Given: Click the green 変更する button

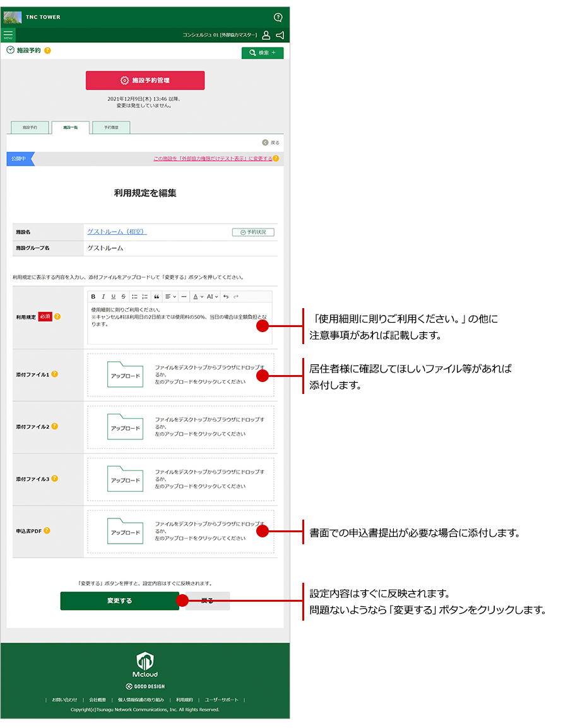Looking at the screenshot, I should (x=119, y=600).
